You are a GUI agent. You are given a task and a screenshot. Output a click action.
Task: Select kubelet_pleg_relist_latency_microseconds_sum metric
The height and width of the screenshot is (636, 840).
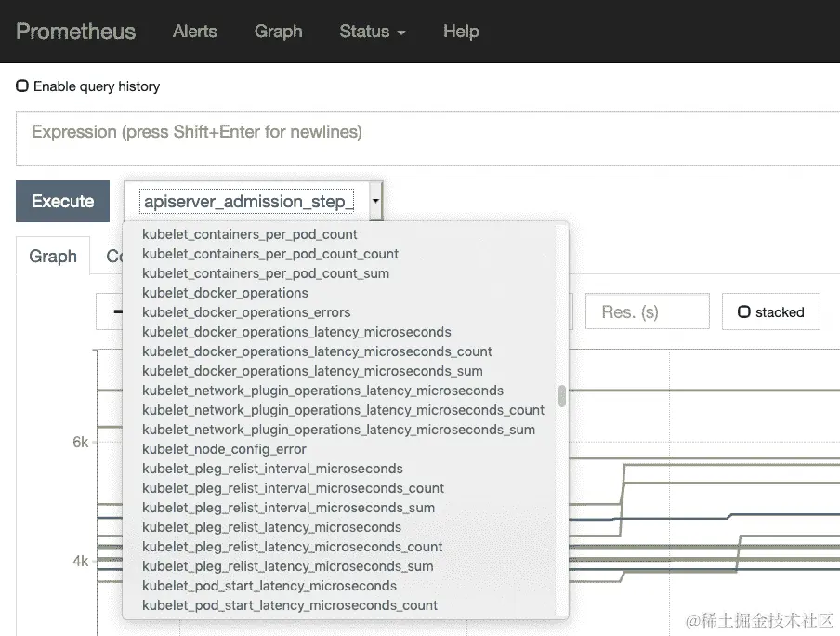pyautogui.click(x=288, y=566)
